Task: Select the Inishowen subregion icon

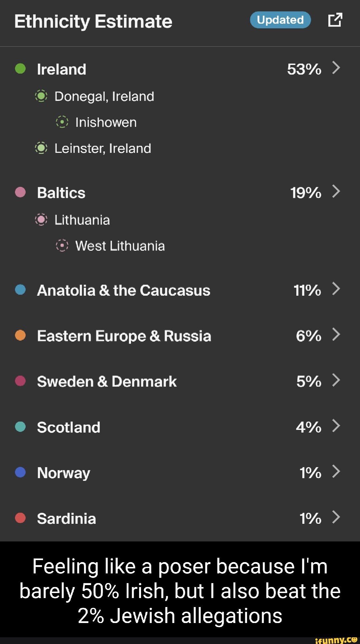Action: [62, 122]
